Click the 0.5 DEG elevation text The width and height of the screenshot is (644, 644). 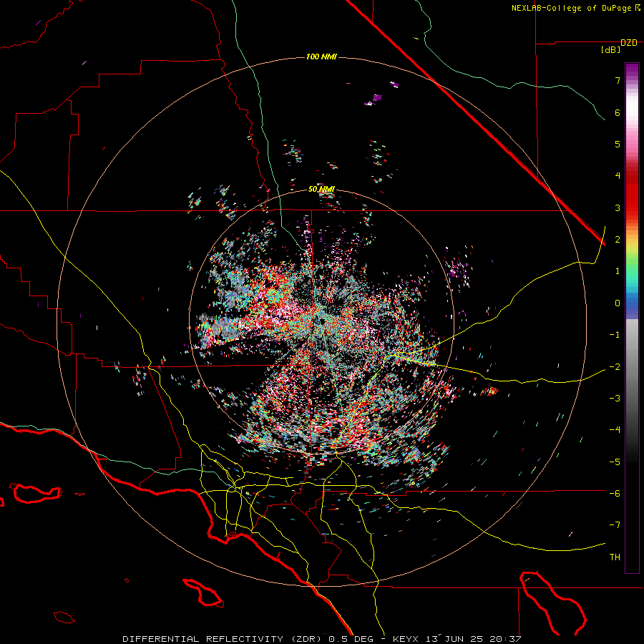tap(351, 639)
